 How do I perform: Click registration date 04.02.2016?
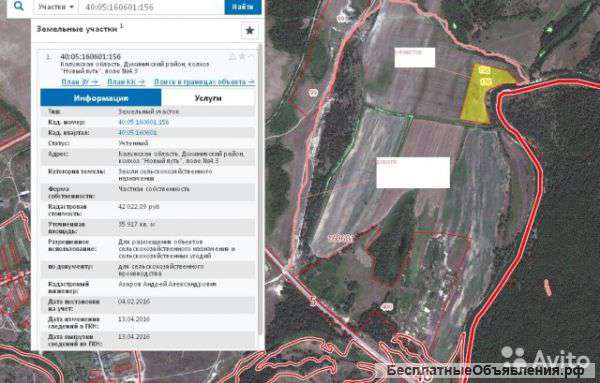click(134, 302)
